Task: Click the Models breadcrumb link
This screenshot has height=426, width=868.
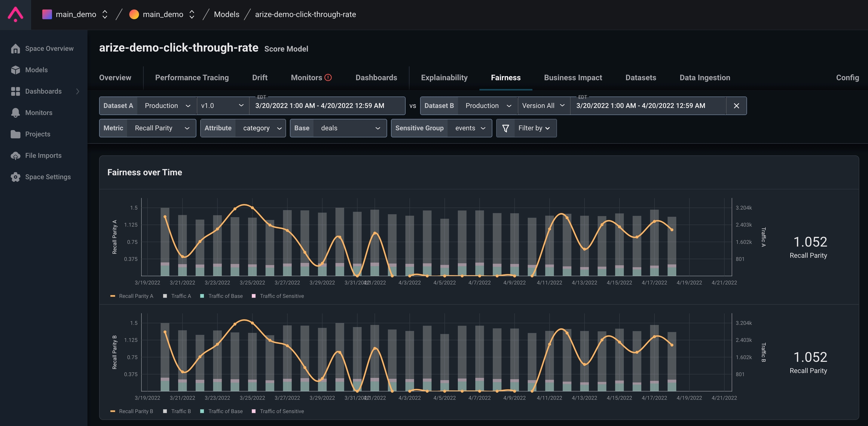Action: tap(226, 14)
